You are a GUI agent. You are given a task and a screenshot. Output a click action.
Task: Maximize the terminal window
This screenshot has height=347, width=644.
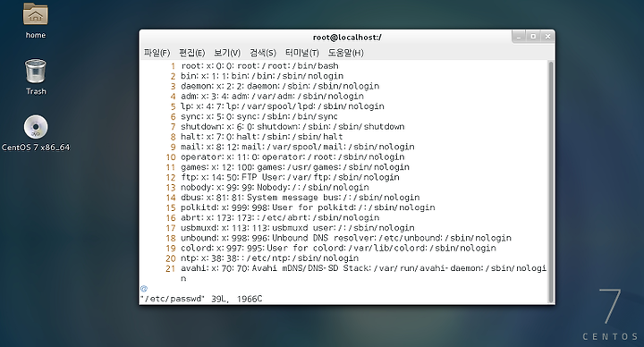[533, 37]
